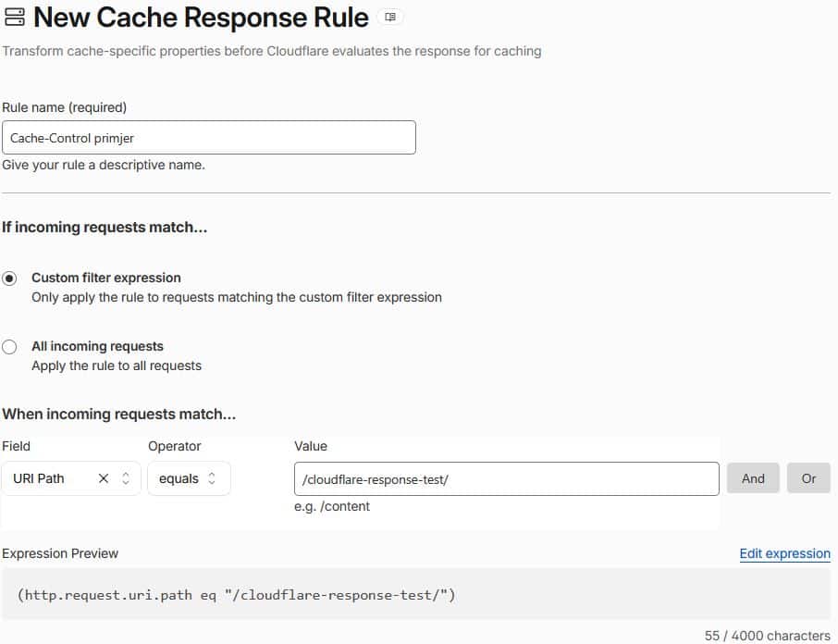Screen dimensions: 838x644
Task: Click the 'Expression Preview' label
Action: 60,553
